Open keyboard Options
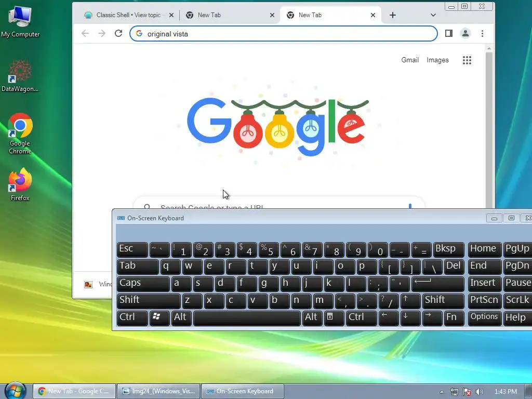This screenshot has width=532, height=399. 485,318
